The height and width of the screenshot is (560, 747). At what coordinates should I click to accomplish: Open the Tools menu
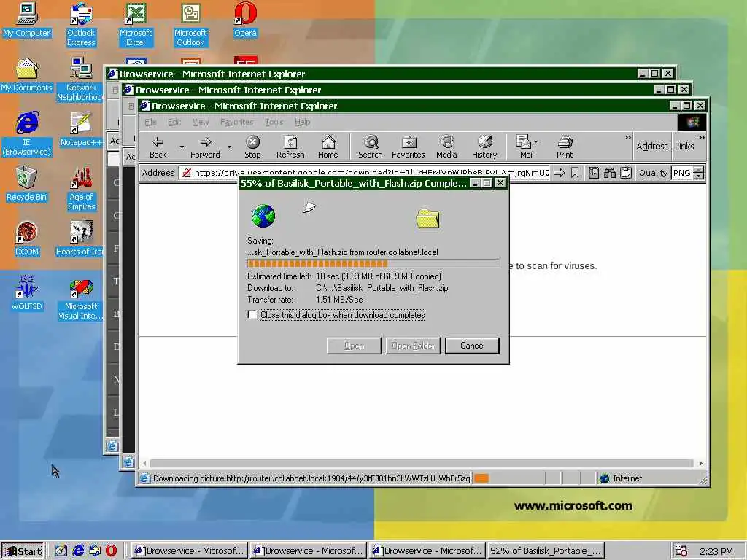click(274, 122)
